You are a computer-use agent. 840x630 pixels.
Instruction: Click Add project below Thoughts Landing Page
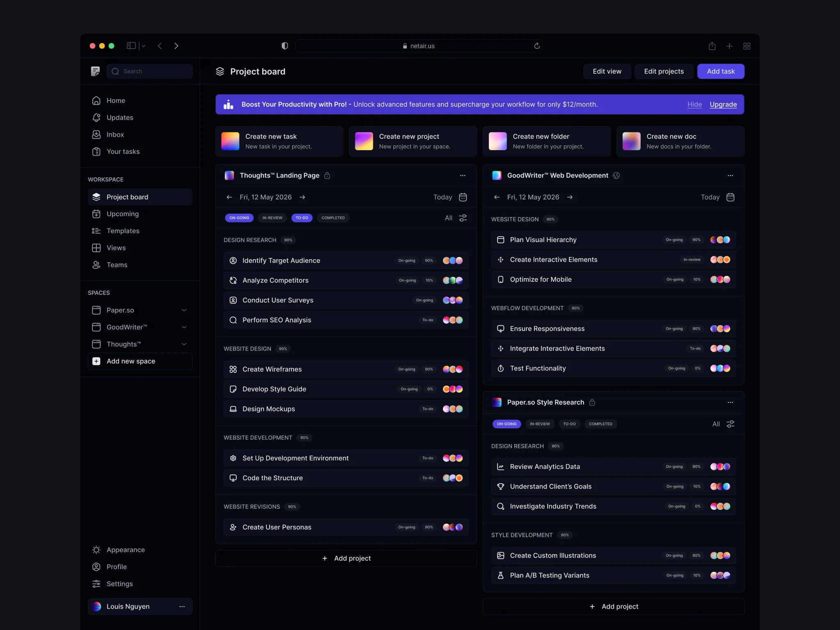[346, 558]
